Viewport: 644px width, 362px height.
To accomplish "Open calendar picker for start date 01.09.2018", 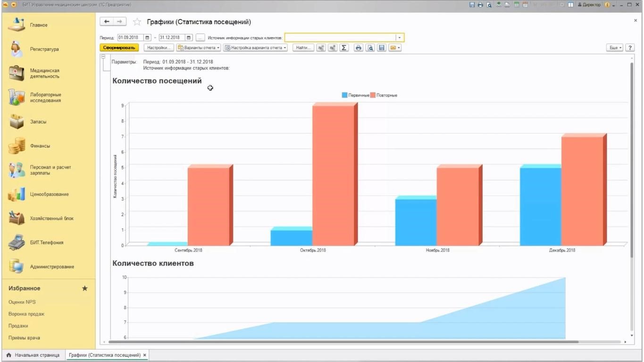I will 147,38.
